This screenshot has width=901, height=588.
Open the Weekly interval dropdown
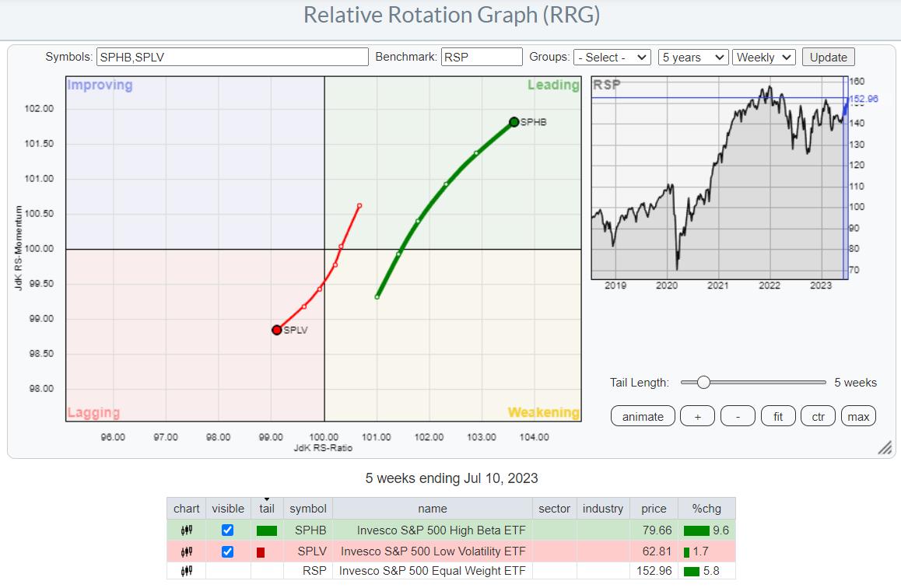763,57
